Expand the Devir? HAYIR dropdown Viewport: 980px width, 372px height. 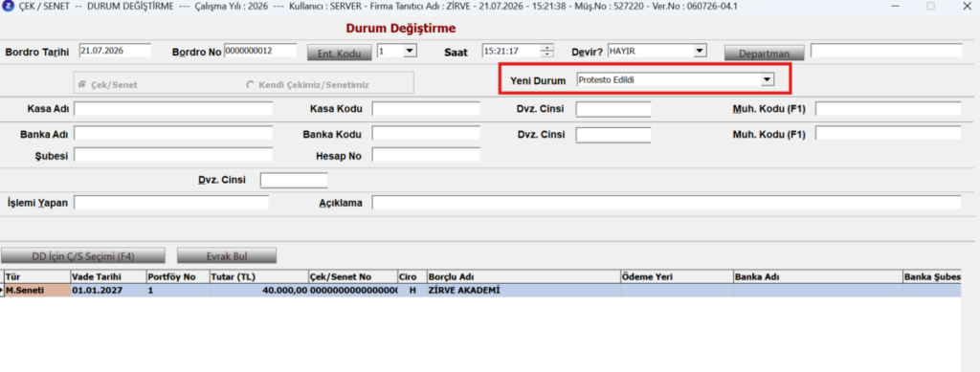click(700, 51)
